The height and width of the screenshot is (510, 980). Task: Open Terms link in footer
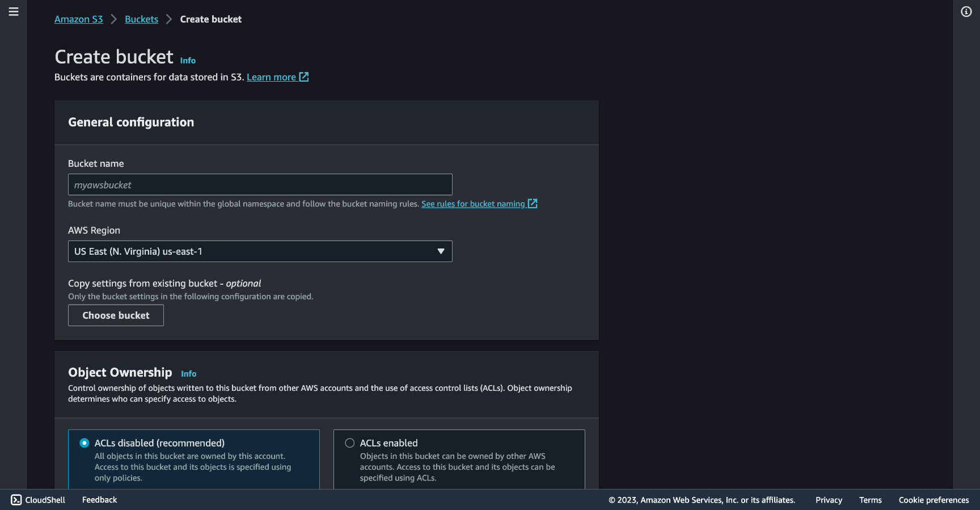tap(870, 500)
